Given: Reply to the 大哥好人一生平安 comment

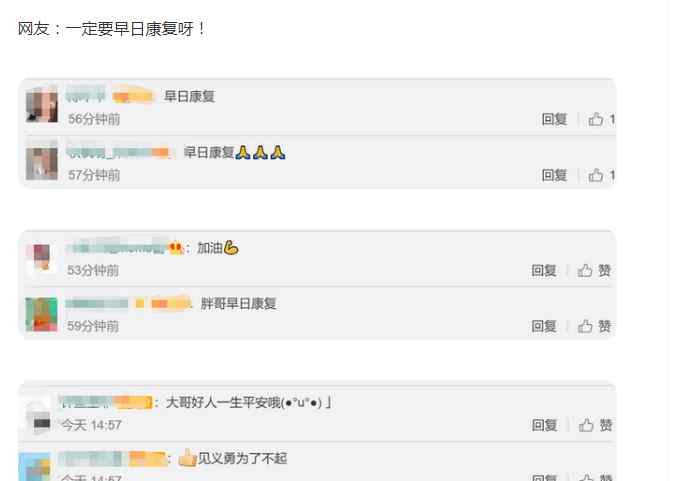Looking at the screenshot, I should click(x=545, y=425).
